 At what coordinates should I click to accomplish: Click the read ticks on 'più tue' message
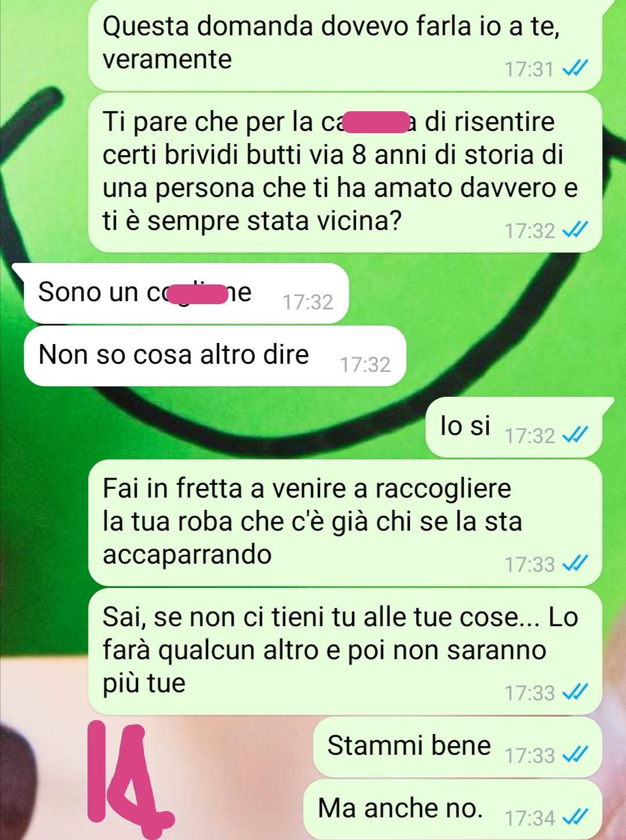coord(576,692)
